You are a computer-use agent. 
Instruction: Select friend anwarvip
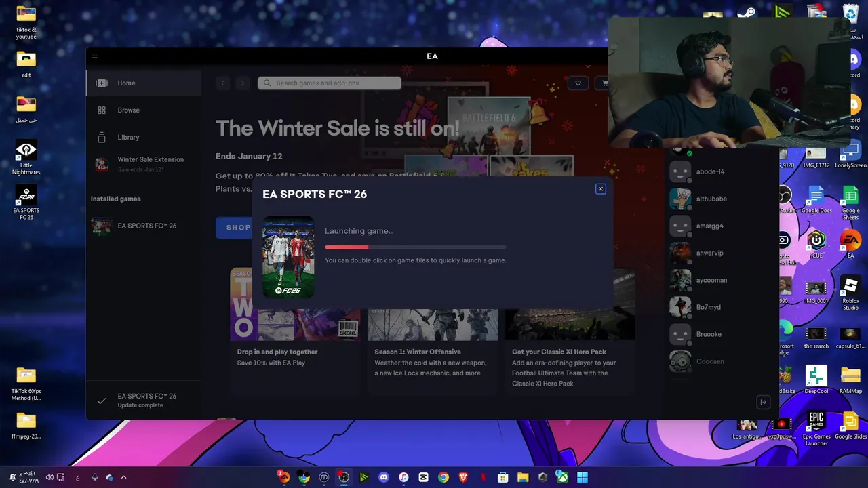coord(720,253)
